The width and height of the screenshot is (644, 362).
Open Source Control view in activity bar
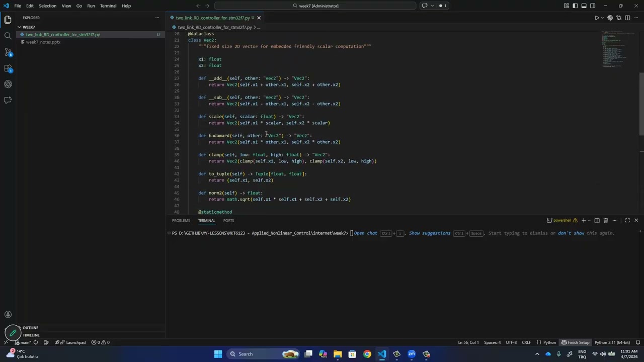point(8,52)
